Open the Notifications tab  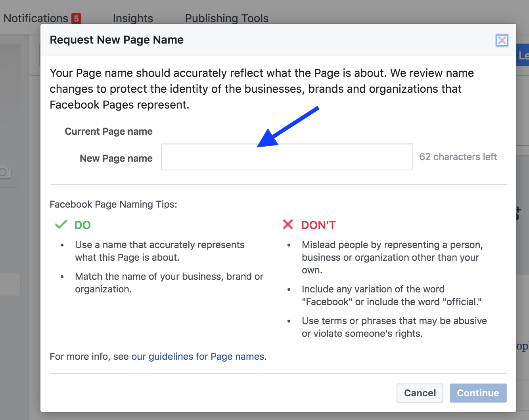(36, 18)
